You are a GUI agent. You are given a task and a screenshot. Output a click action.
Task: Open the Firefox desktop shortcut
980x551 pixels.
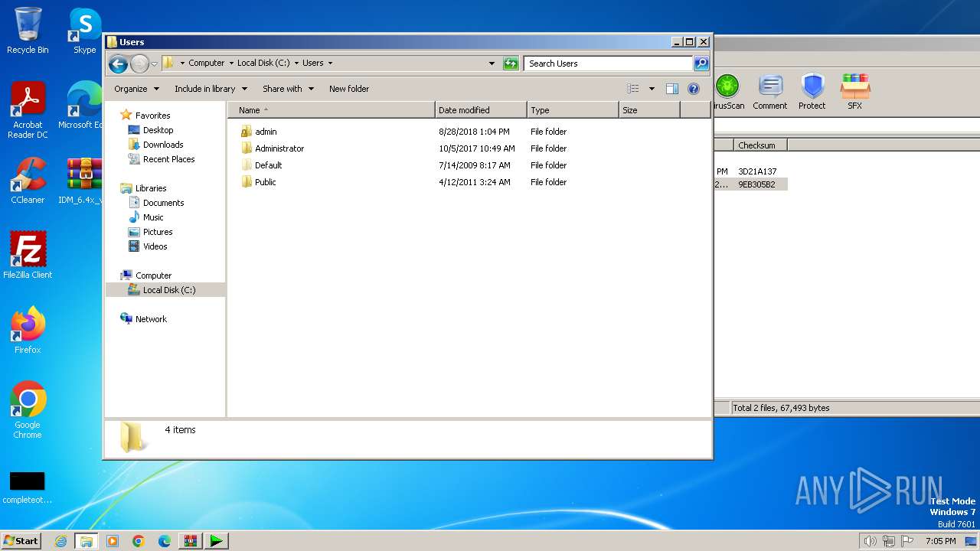[x=28, y=331]
